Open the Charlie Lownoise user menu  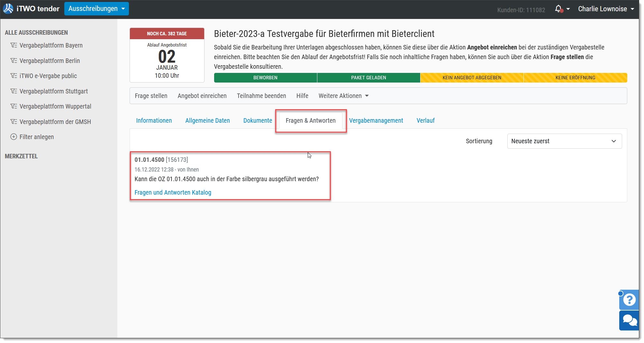tap(606, 9)
